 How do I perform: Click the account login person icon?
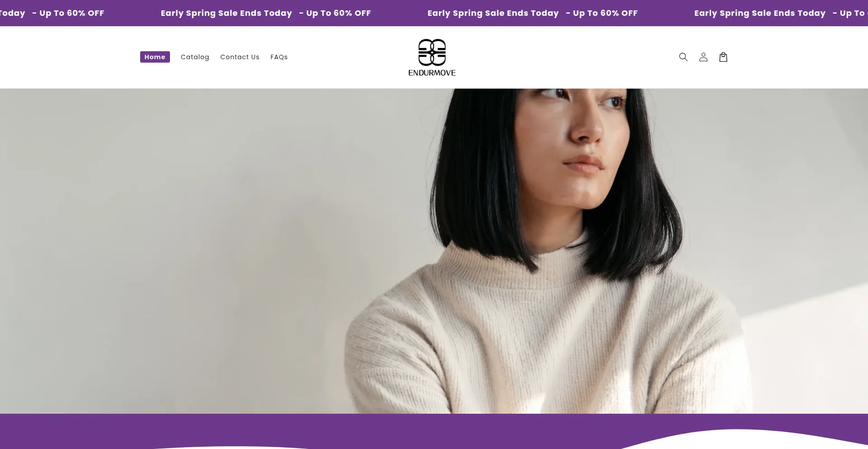click(x=703, y=57)
